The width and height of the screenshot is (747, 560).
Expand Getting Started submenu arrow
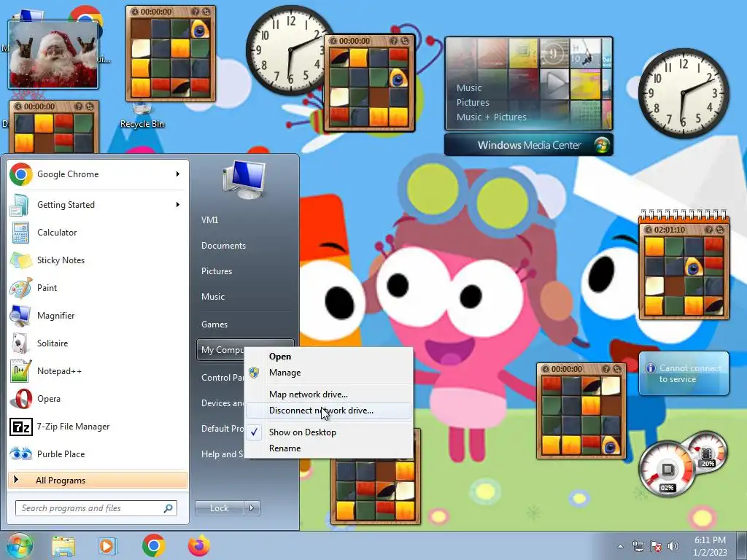(x=178, y=205)
